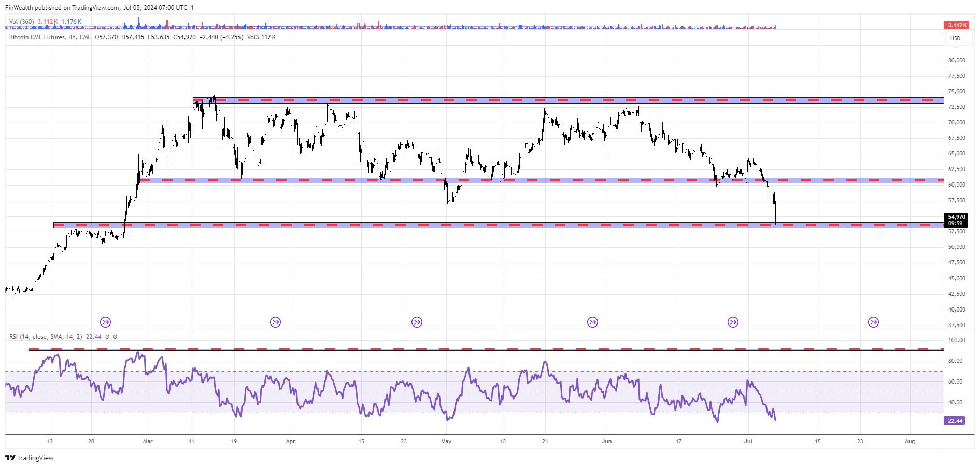Click the blue 1.176K volume value
This screenshot has width=980, height=467.
tap(71, 22)
